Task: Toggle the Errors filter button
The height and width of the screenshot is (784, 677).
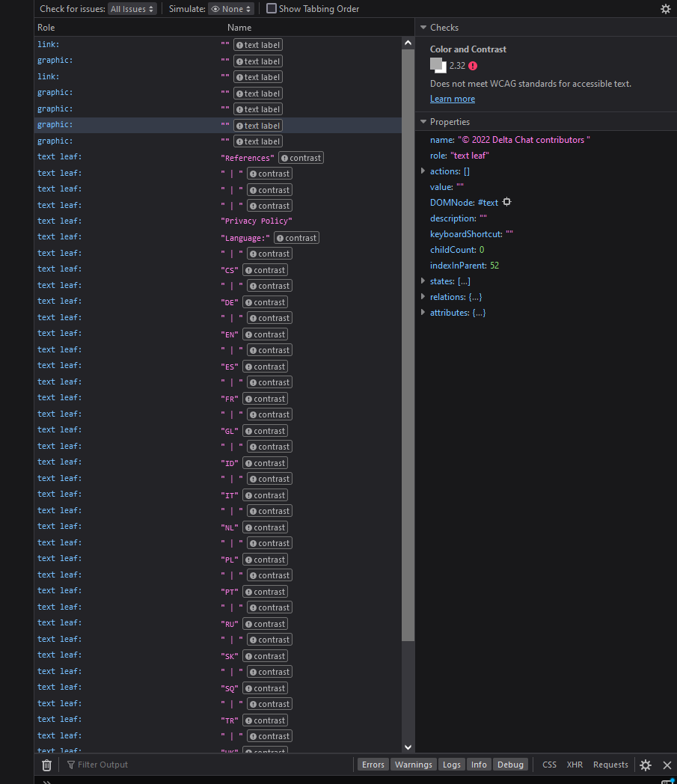Action: click(373, 765)
